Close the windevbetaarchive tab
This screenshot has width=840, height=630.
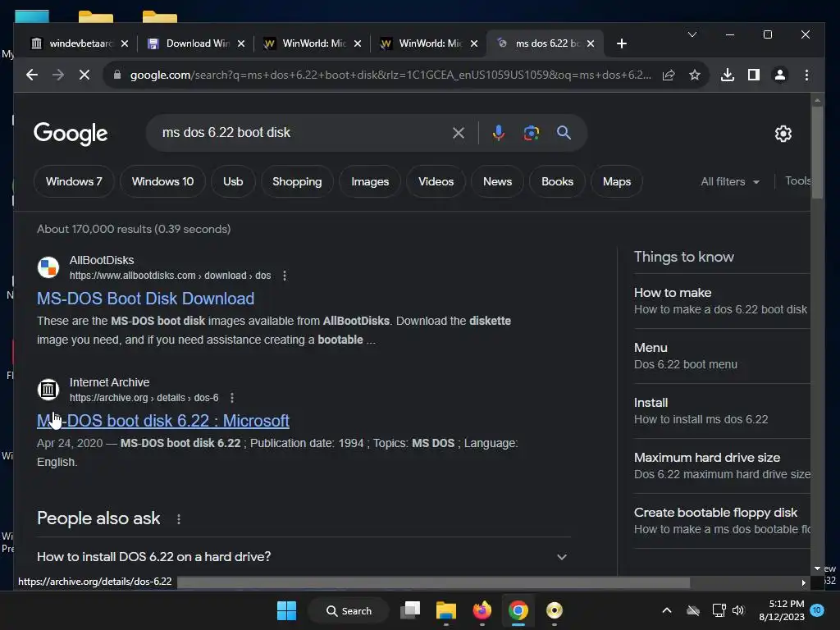[125, 43]
